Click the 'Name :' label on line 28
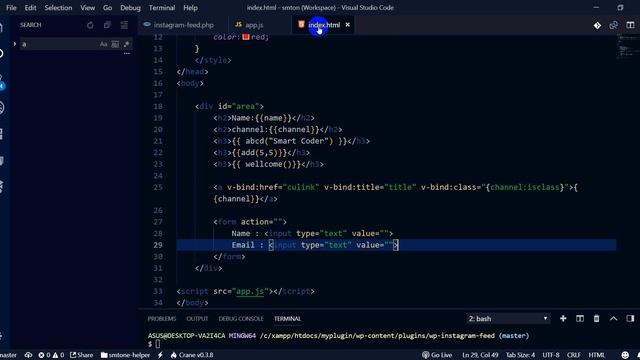 click(x=245, y=233)
